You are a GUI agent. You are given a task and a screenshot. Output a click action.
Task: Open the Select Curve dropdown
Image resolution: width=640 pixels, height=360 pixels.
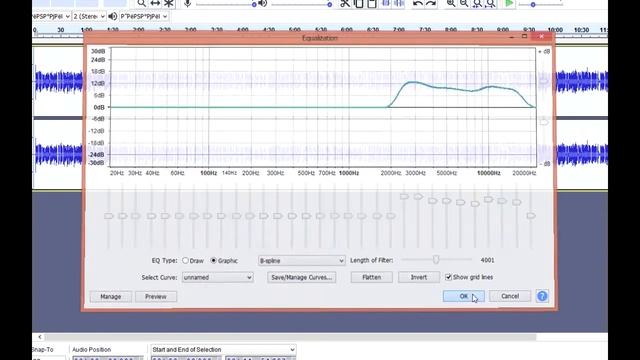click(218, 278)
